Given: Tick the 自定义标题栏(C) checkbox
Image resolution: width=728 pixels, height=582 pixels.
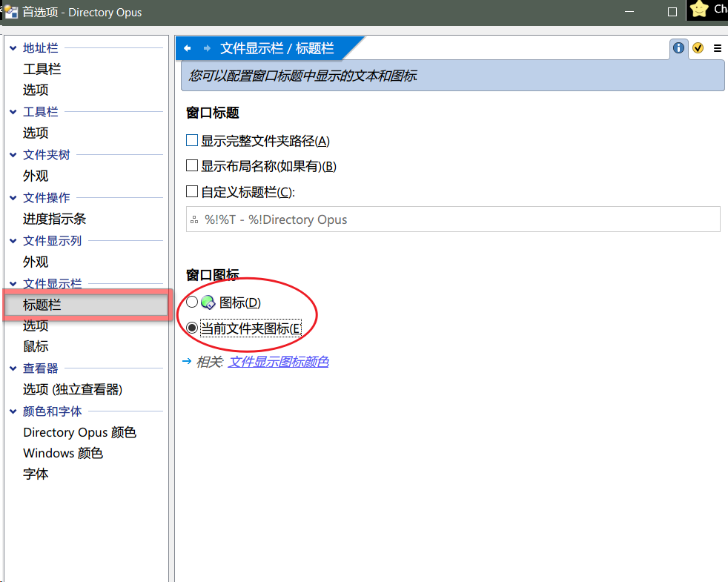Looking at the screenshot, I should (x=192, y=191).
